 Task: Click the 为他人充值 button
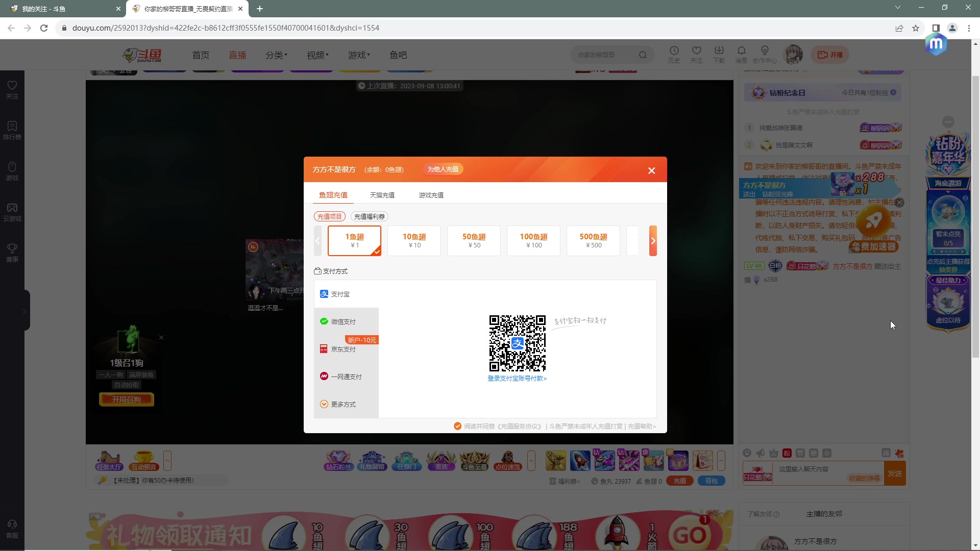443,169
